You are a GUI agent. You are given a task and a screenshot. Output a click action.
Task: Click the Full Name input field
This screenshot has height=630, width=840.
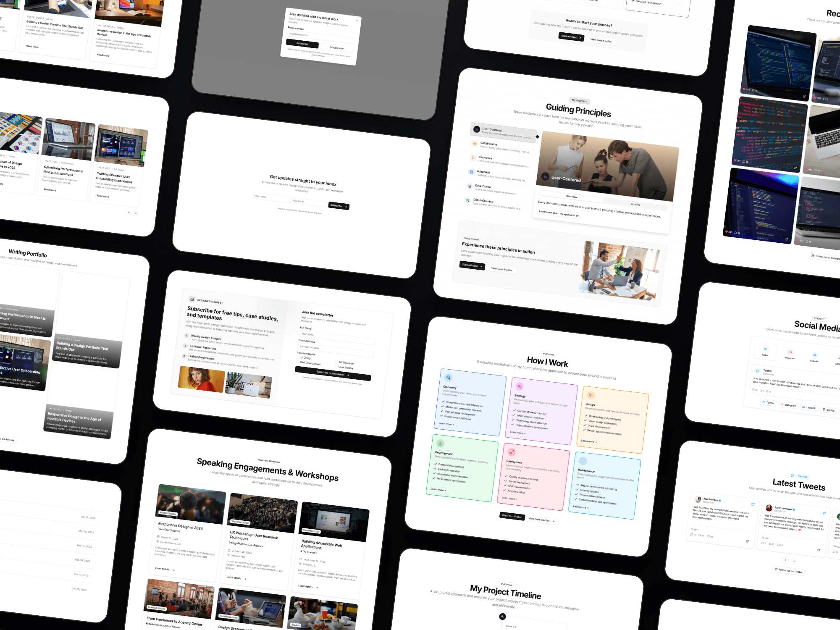click(x=337, y=337)
